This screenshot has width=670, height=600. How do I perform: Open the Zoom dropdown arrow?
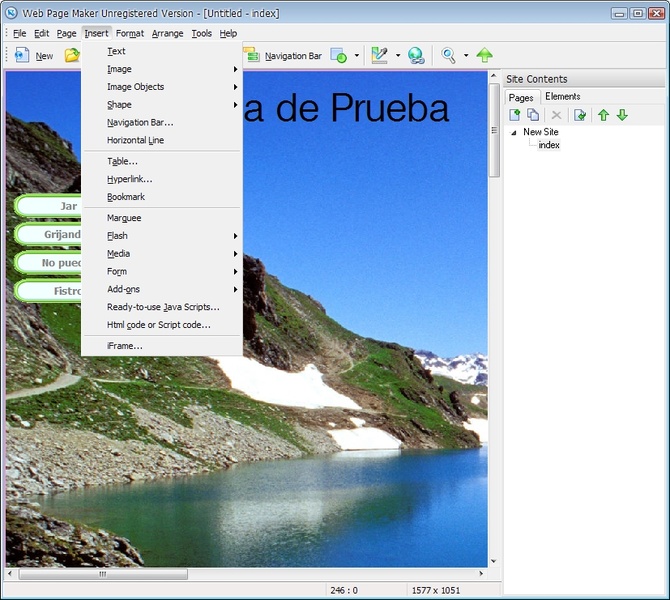point(466,56)
